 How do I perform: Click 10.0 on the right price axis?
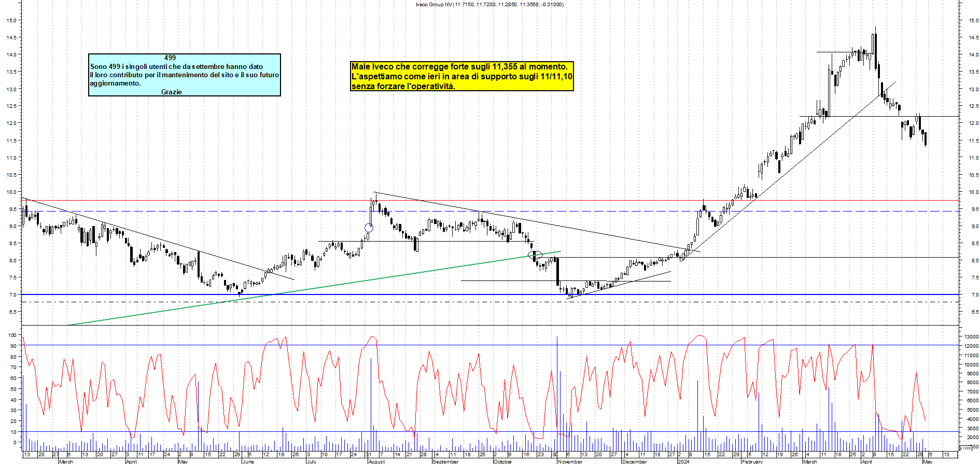click(973, 192)
